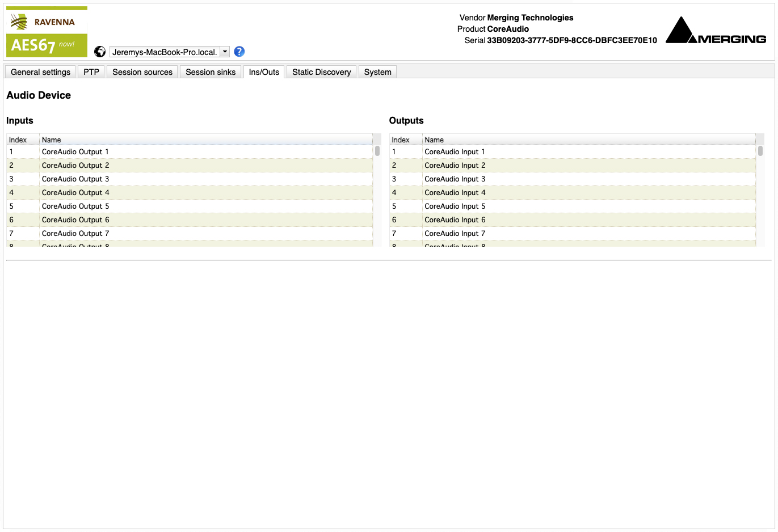Switch to the General settings tab

coord(40,72)
